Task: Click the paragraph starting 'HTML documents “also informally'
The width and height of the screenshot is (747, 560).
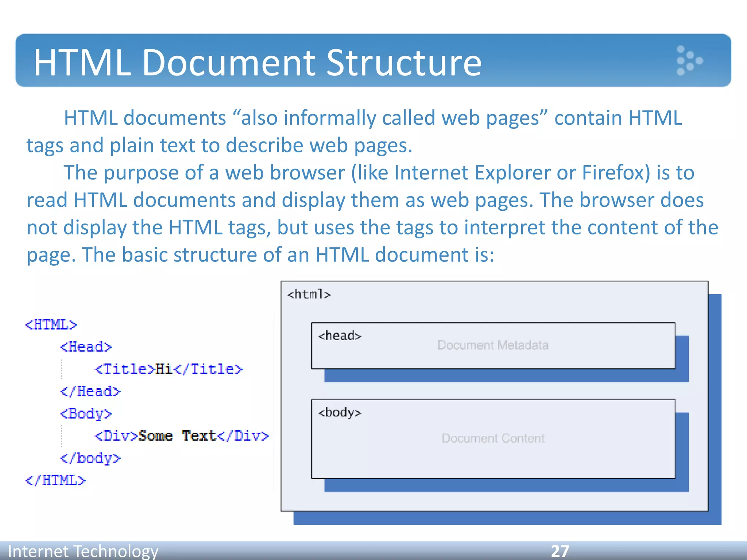Action: click(x=354, y=131)
